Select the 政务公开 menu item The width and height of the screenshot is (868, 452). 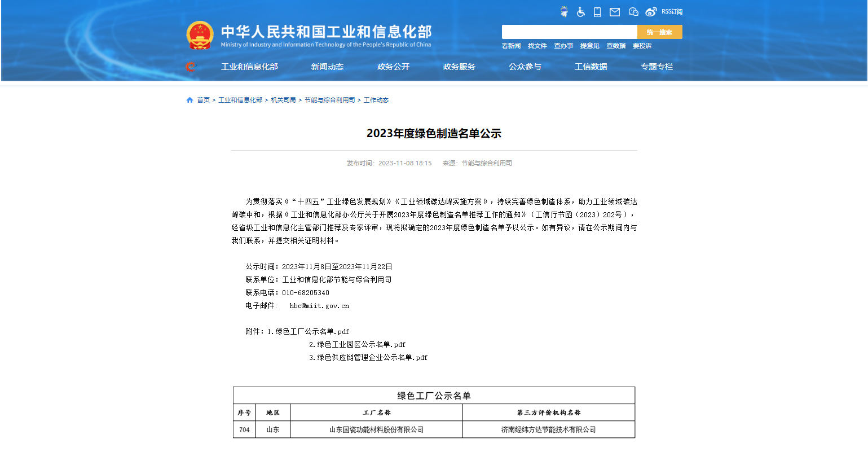point(393,67)
